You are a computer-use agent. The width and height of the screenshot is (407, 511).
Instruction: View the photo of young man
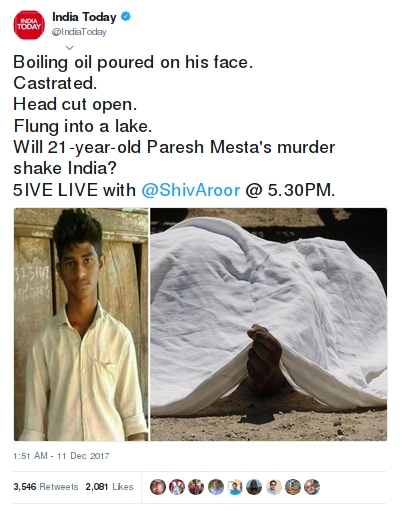[x=81, y=324]
